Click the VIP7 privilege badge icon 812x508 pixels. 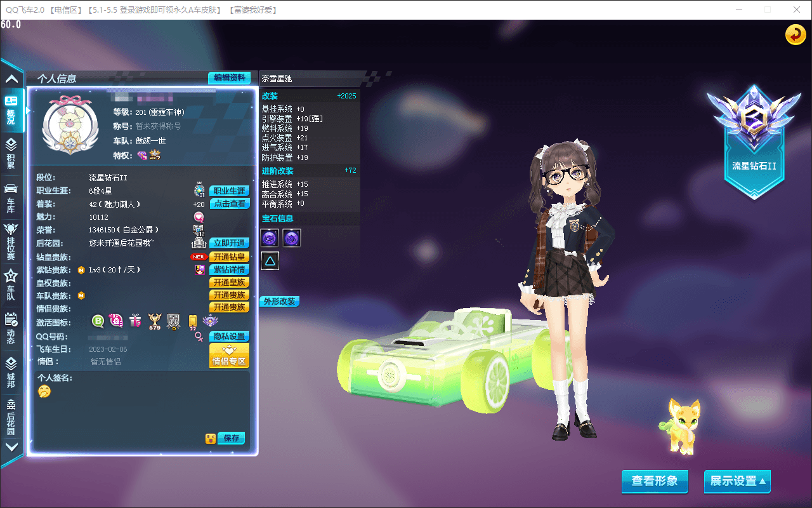coord(155,155)
